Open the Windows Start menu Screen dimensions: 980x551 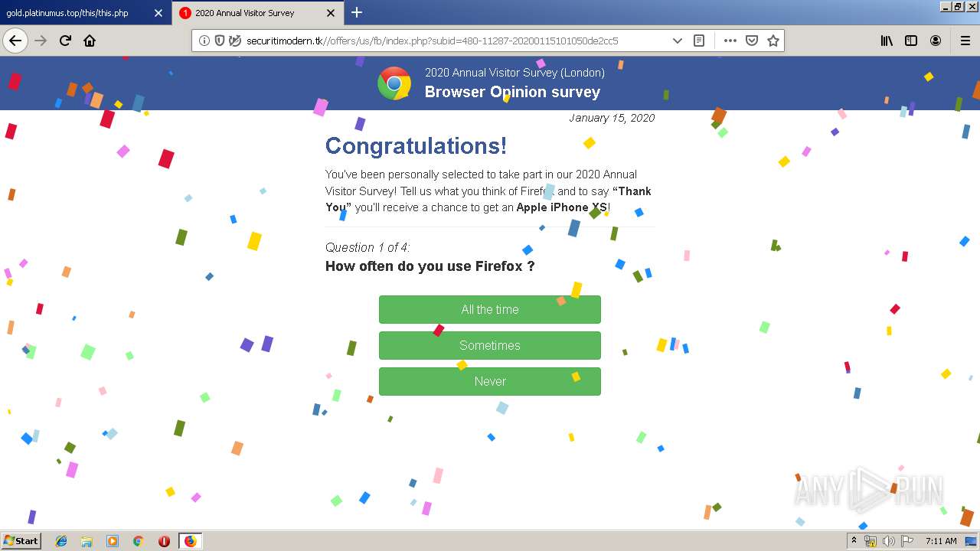pos(21,540)
